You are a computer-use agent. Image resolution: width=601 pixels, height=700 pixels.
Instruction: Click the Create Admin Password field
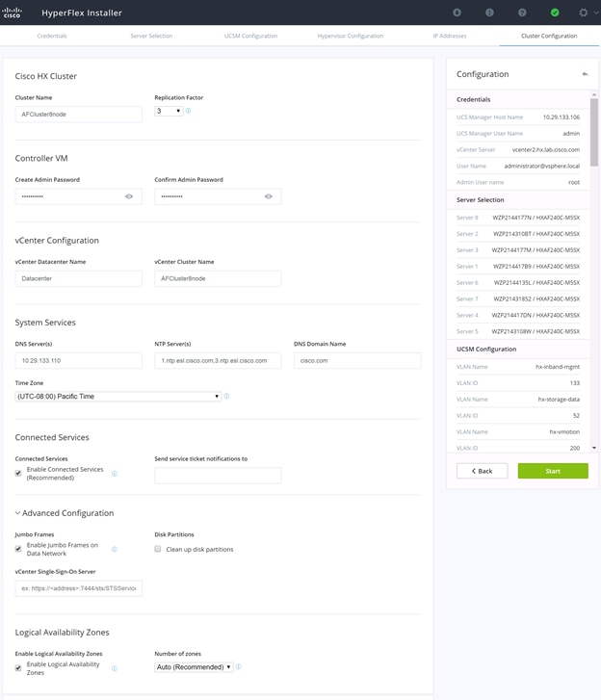[x=79, y=196]
